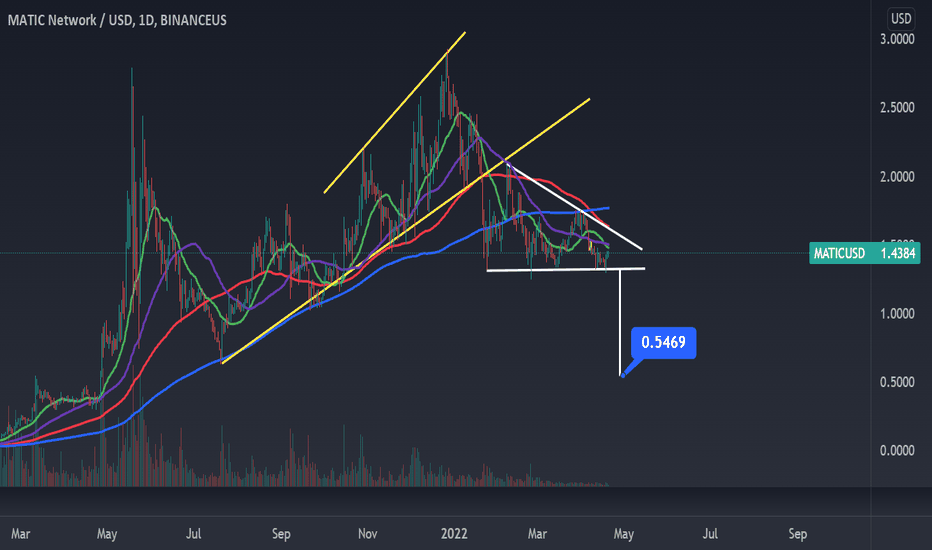Click the May label right of 2022
This screenshot has width=932, height=550.
(624, 534)
